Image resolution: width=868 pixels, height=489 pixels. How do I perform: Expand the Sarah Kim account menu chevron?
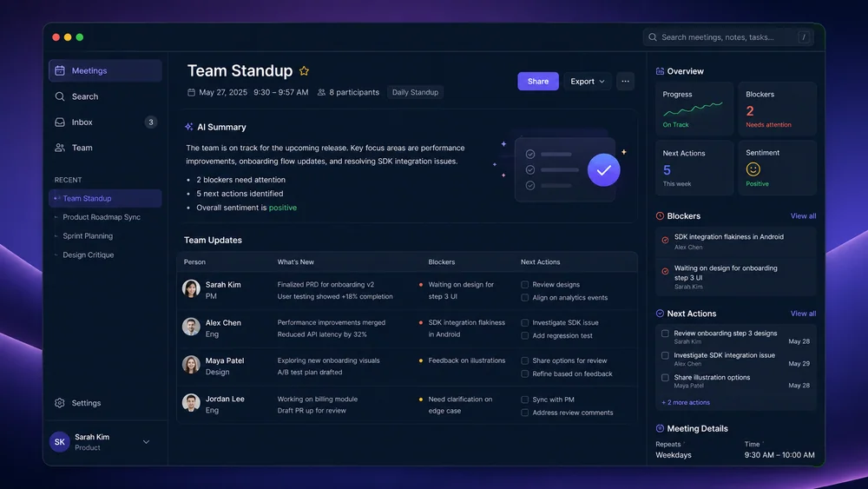[146, 442]
